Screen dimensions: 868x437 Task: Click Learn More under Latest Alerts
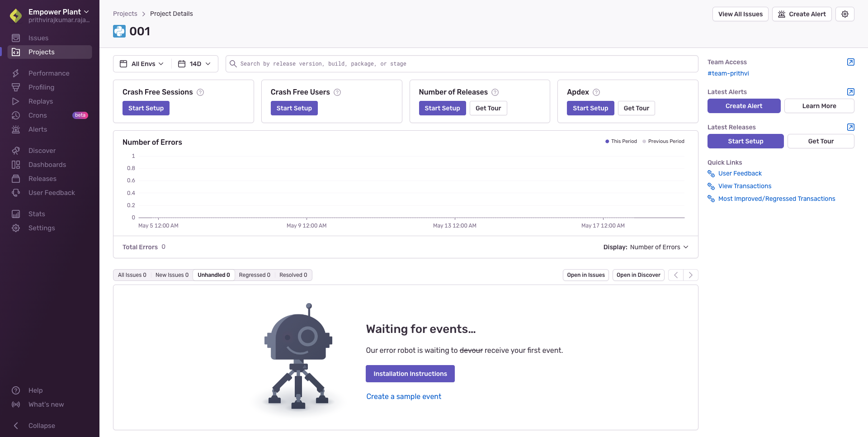[819, 106]
